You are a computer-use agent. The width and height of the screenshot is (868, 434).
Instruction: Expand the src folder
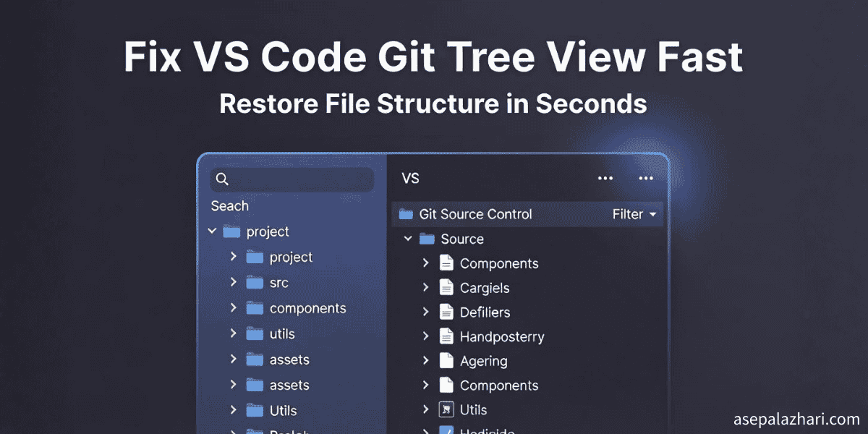pyautogui.click(x=233, y=282)
